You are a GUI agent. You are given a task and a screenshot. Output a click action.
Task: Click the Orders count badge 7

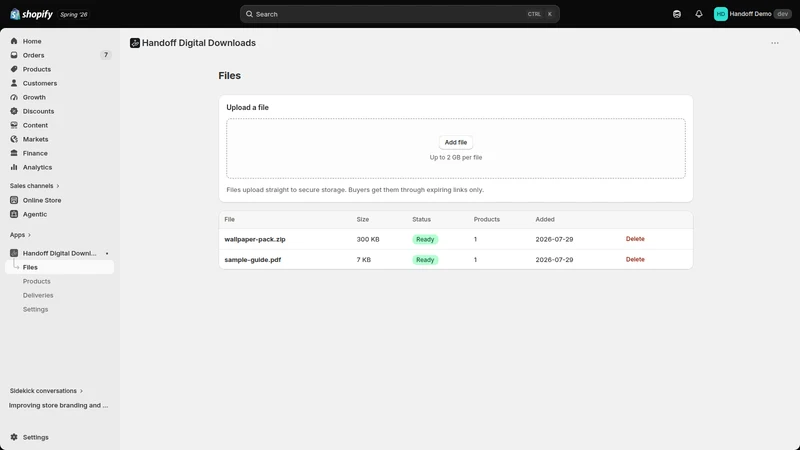click(106, 55)
